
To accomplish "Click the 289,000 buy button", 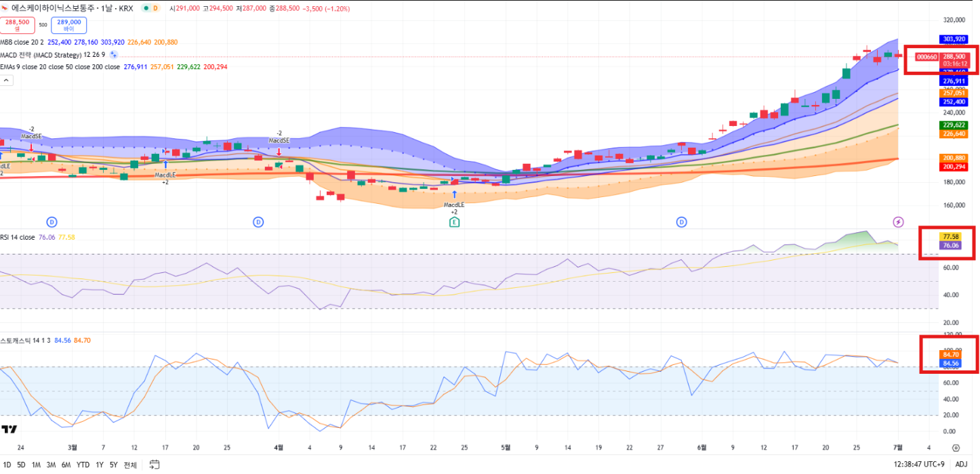I will 68,25.
